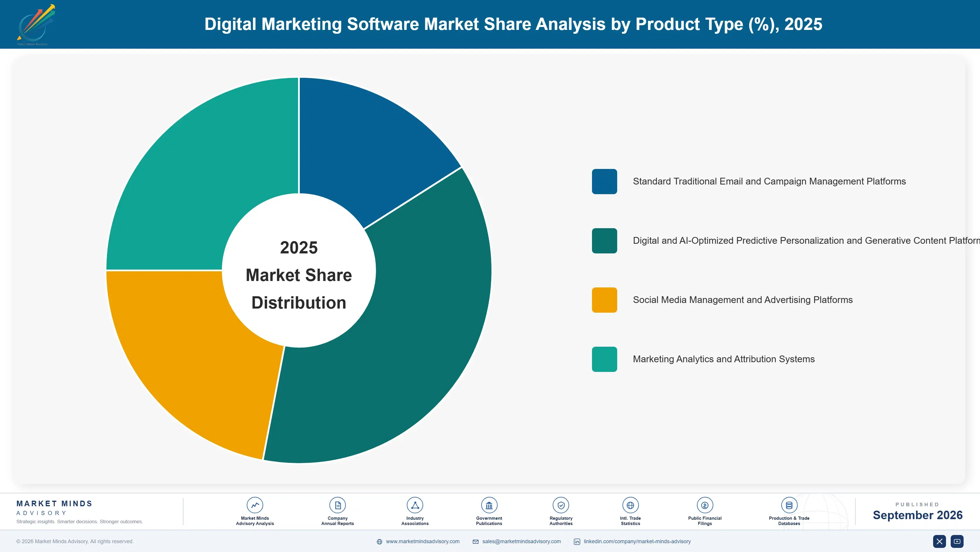
Task: Click the globe icon beside website URL
Action: [x=379, y=542]
